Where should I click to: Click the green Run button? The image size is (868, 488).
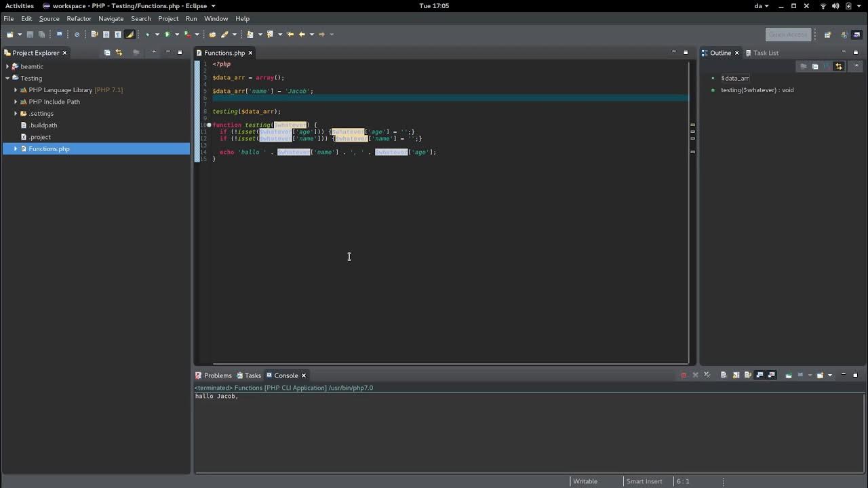pyautogui.click(x=167, y=34)
